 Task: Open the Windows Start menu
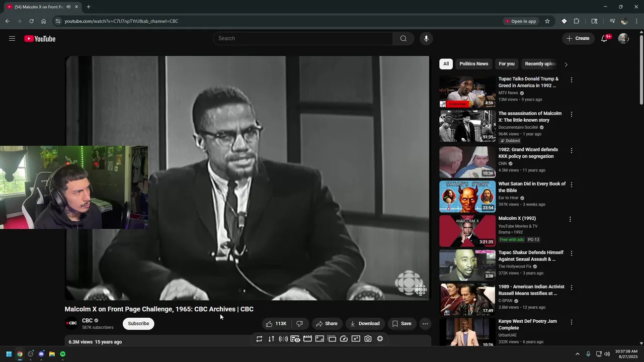(9, 354)
